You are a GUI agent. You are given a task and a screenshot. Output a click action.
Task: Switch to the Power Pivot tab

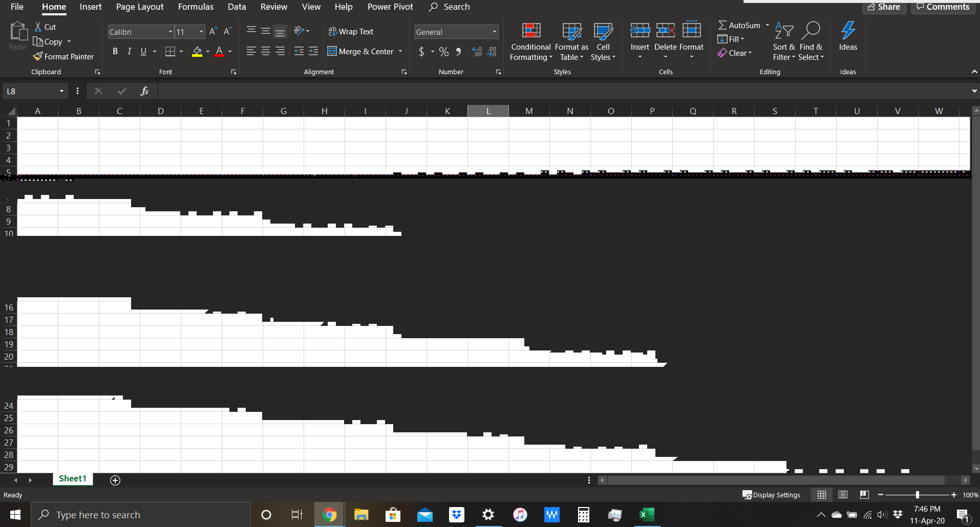tap(390, 7)
